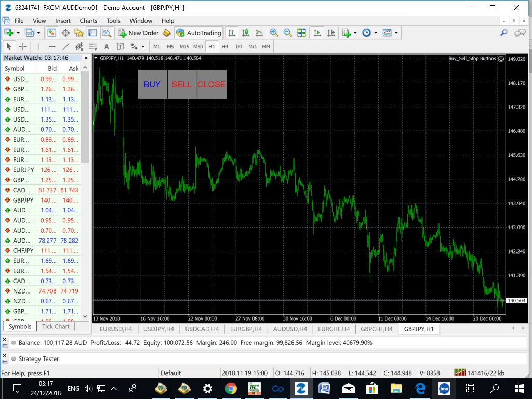This screenshot has width=532, height=399.
Task: Click the Zoom Out magnifier icon
Action: tap(287, 33)
